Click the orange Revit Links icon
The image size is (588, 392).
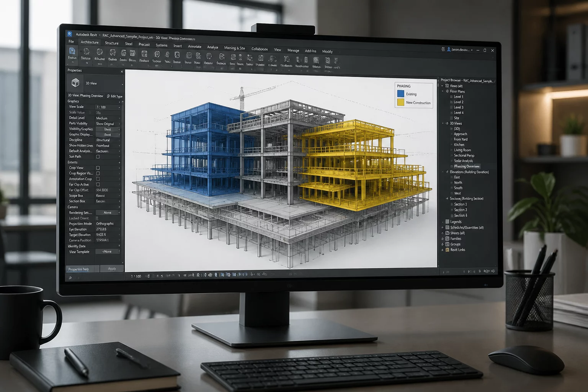[x=447, y=250]
